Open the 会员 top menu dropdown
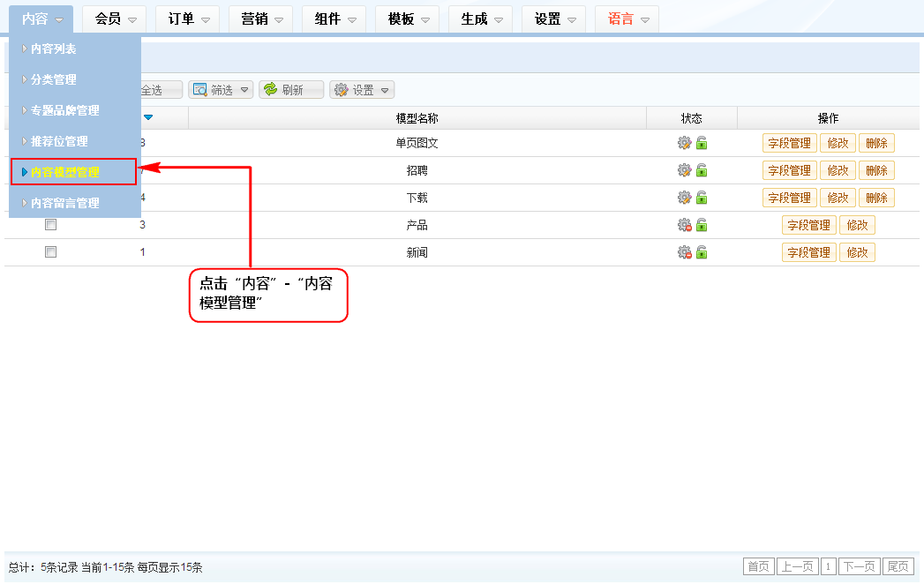 (116, 19)
